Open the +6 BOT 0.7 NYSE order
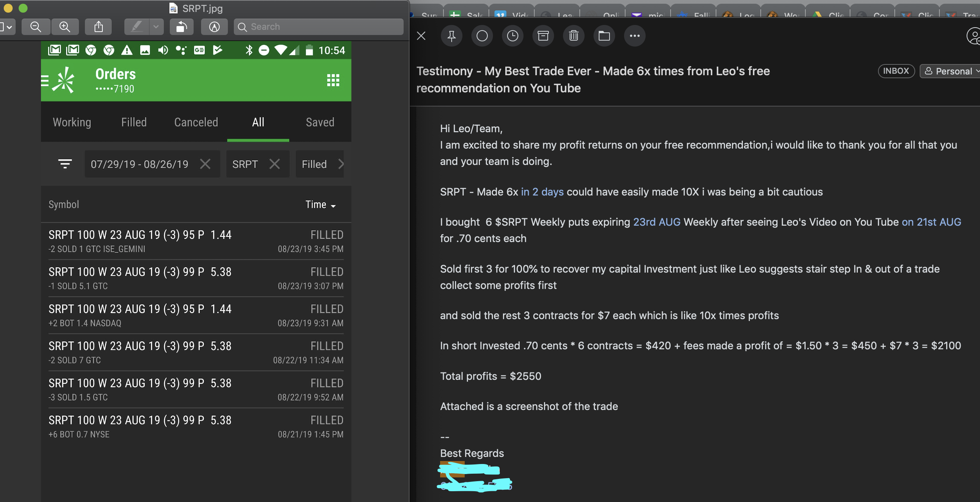The width and height of the screenshot is (980, 502). point(196,427)
